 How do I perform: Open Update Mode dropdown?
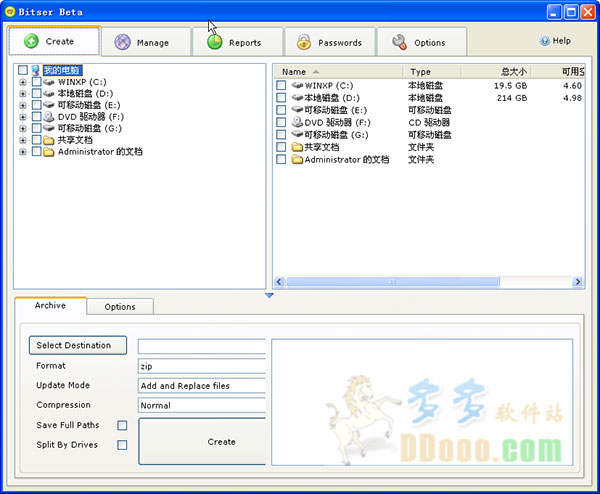(x=202, y=386)
